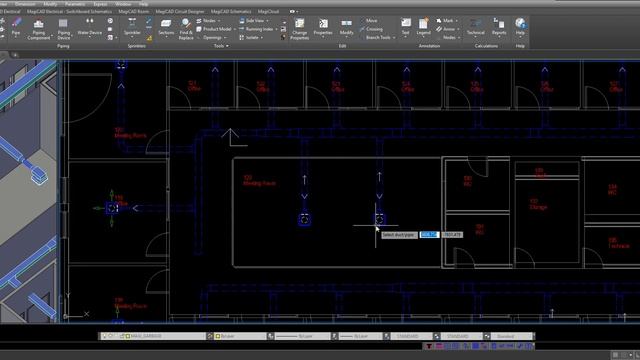
Task: Open the Sections tool
Action: click(x=166, y=27)
